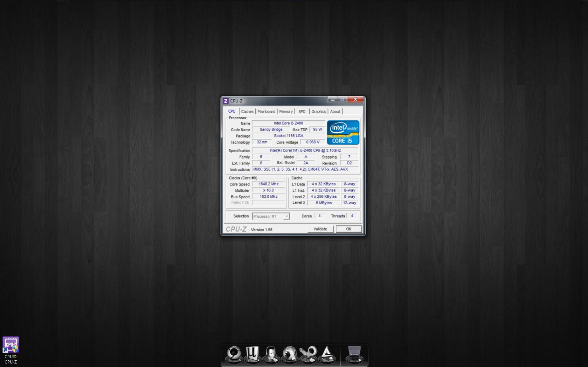Minimize the CPU-Z window
588x367 pixels.
coord(333,100)
